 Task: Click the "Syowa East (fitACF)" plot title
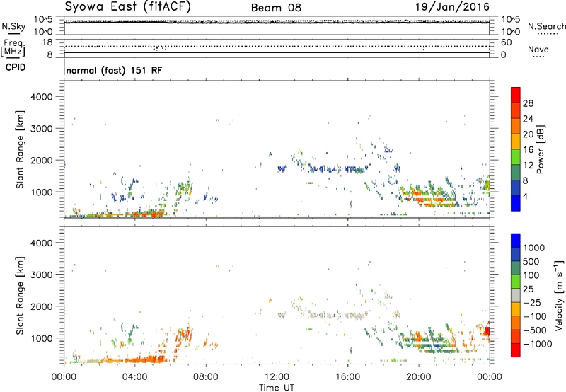(127, 7)
